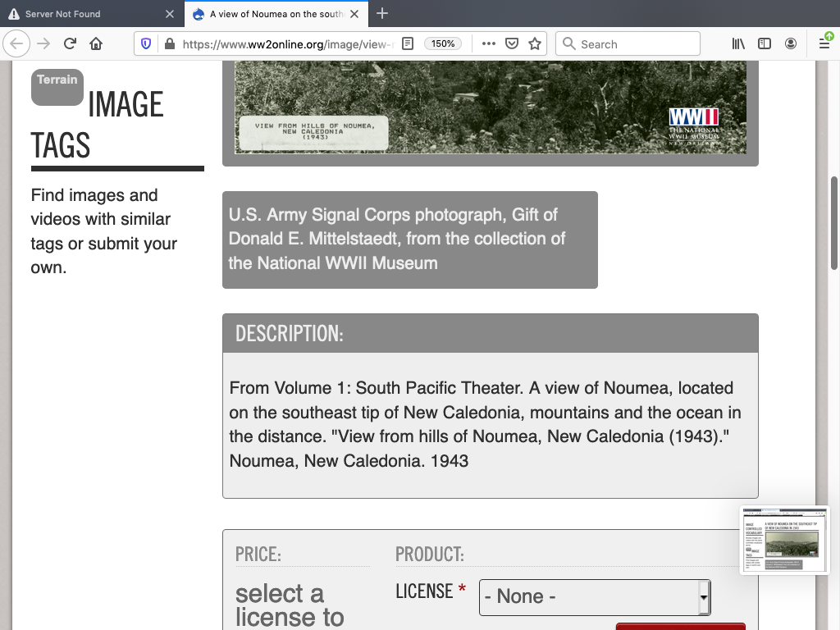Screen dimensions: 840x630
Task: Click the padlock site security icon
Action: (x=169, y=44)
